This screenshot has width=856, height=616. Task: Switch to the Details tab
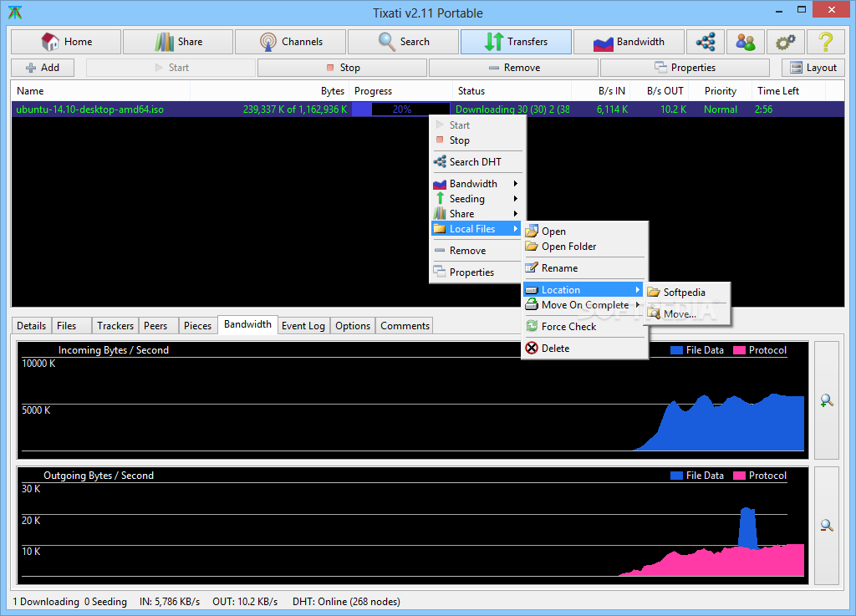tap(31, 326)
